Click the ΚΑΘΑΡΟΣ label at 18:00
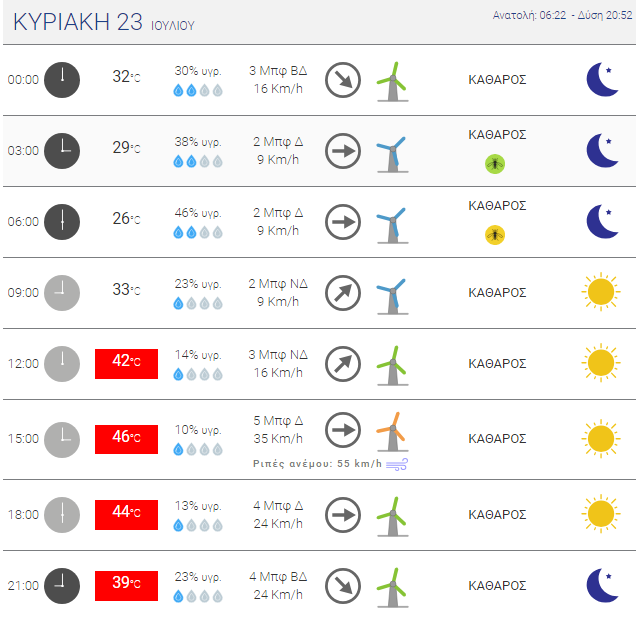This screenshot has width=636, height=617. 497,515
